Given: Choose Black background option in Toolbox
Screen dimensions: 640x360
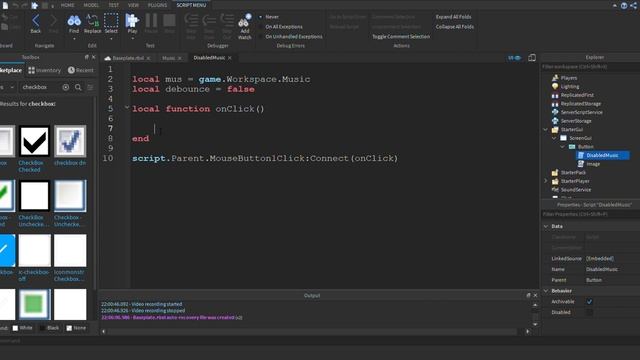Looking at the screenshot, I should click(x=50, y=328).
